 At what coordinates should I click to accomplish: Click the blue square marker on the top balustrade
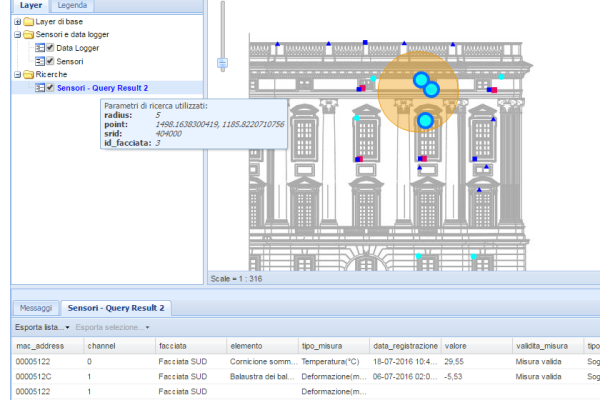point(366,43)
